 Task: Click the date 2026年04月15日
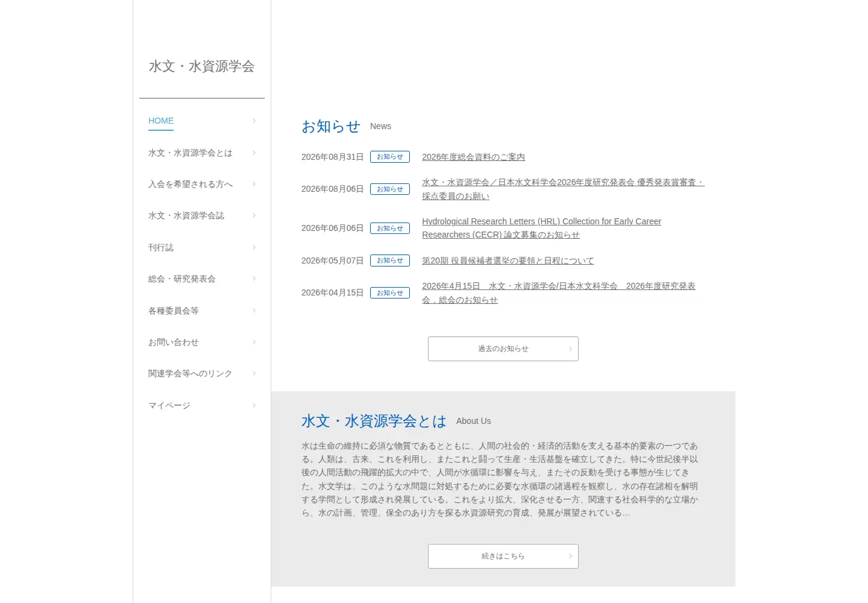(x=333, y=293)
